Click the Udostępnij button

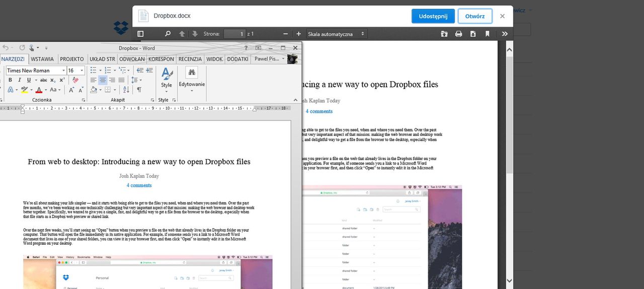tap(433, 16)
